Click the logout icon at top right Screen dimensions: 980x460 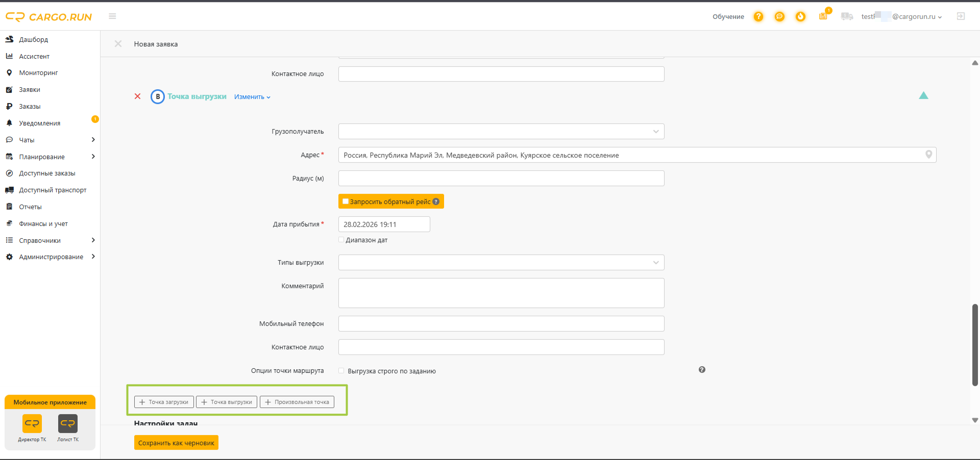click(961, 16)
